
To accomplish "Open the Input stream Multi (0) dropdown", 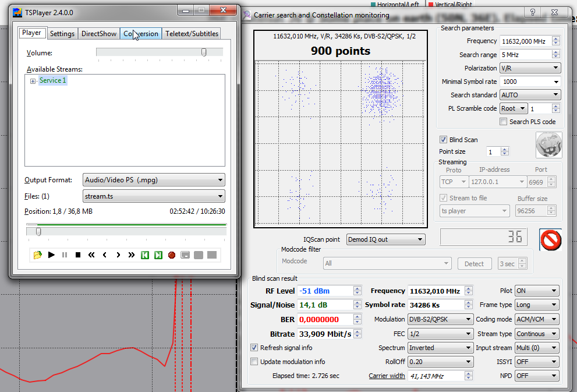I will click(x=537, y=348).
